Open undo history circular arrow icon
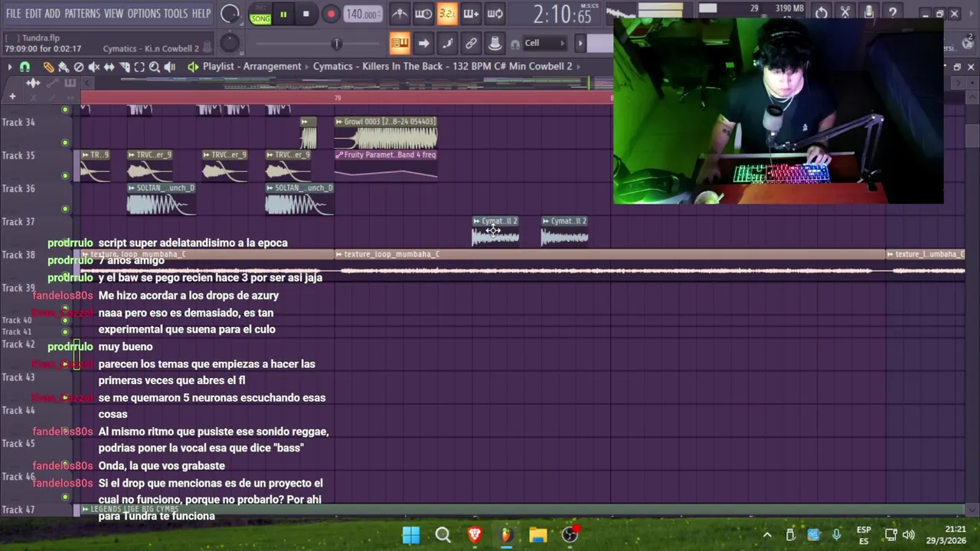Viewport: 980px width, 551px height. tap(822, 13)
